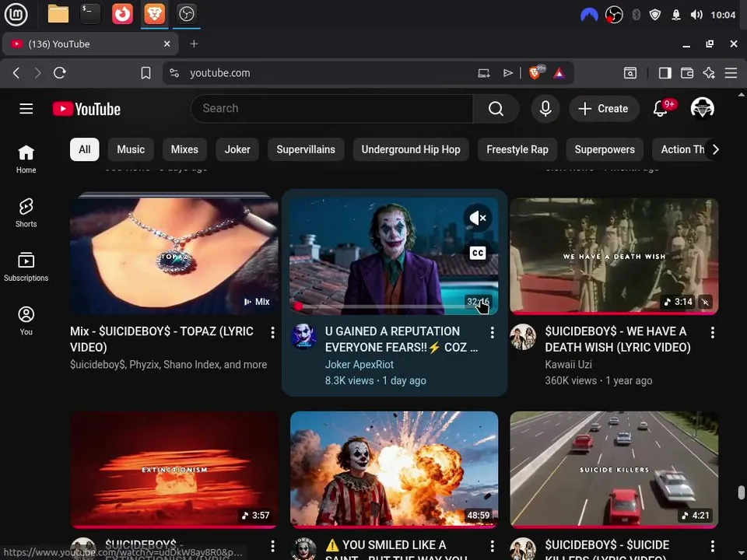Go back to previous page
747x560 pixels.
[16, 73]
